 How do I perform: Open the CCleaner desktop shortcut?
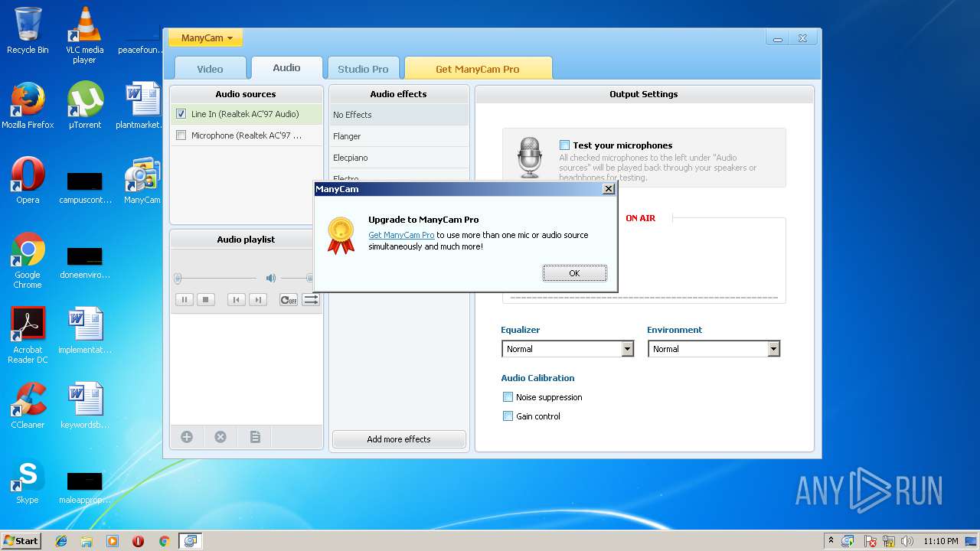tap(28, 406)
